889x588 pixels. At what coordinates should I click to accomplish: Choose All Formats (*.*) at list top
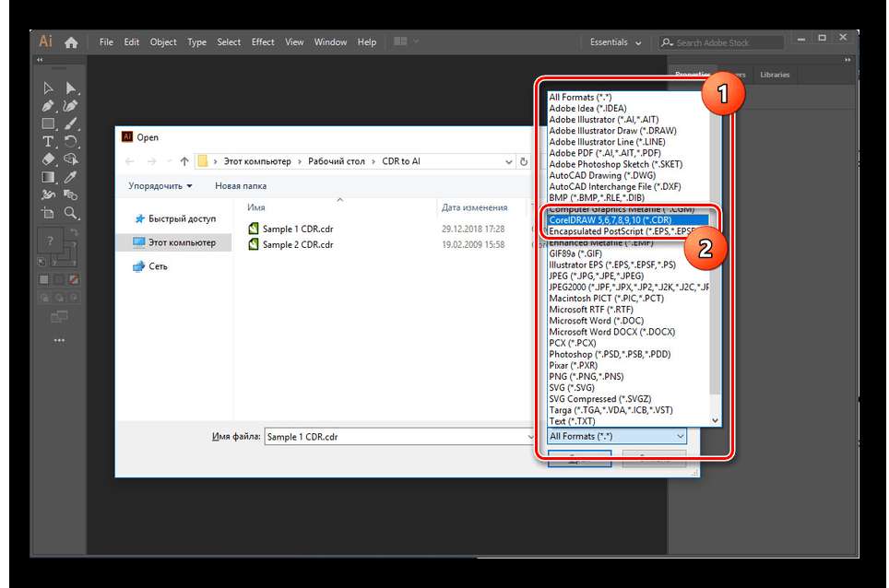(628, 97)
